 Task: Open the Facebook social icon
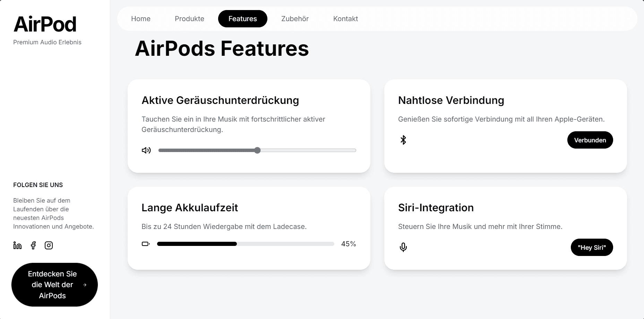pos(33,245)
